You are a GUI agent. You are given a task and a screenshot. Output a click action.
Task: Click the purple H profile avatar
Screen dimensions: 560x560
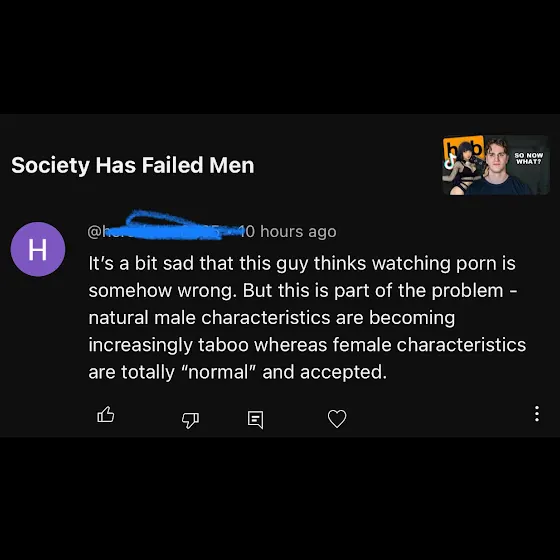click(38, 249)
